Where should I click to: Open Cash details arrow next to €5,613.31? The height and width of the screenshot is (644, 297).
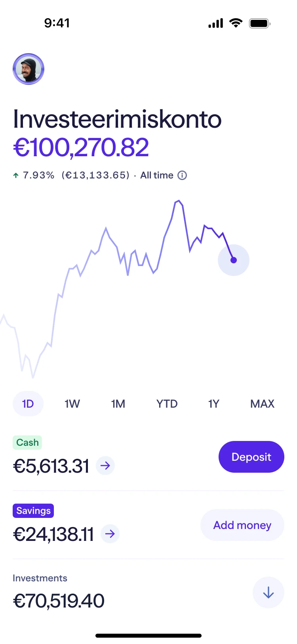point(105,465)
